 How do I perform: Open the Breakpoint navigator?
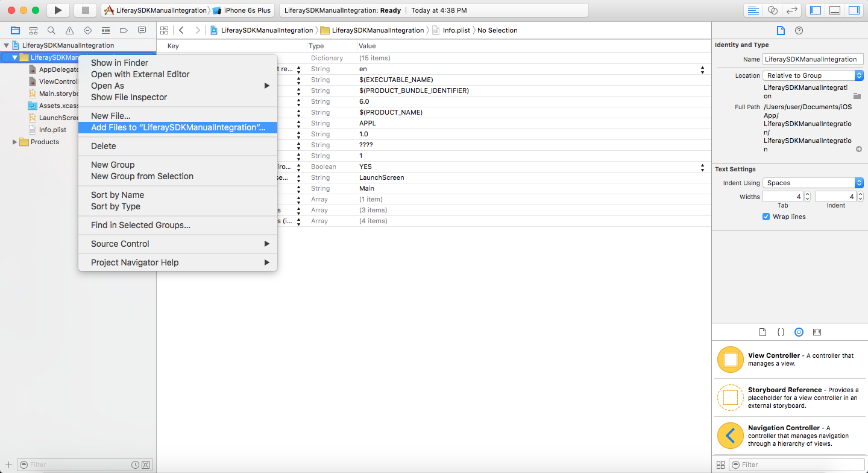tap(124, 30)
